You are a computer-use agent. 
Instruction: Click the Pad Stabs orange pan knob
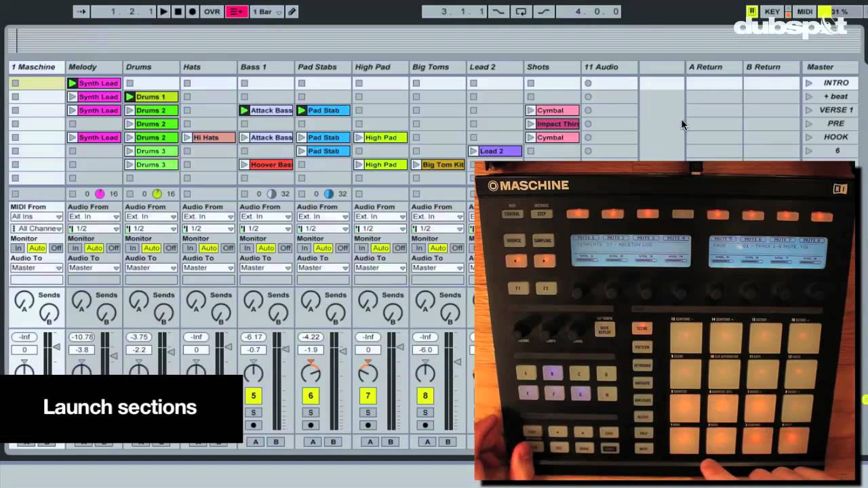coord(311,372)
